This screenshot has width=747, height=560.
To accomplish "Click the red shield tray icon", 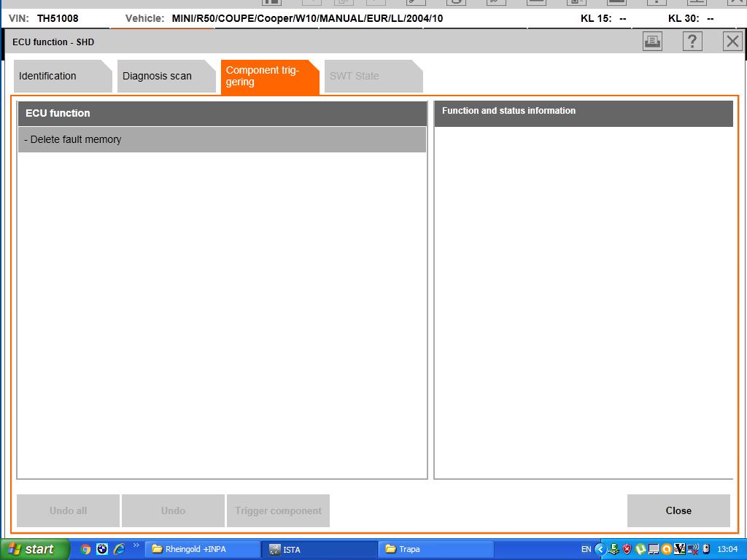I will pos(627,549).
